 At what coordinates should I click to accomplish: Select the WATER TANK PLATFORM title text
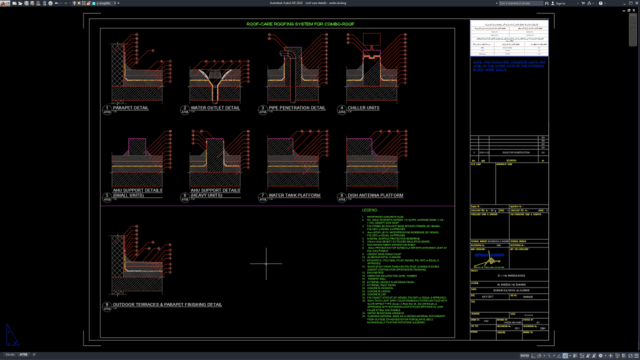coord(294,196)
